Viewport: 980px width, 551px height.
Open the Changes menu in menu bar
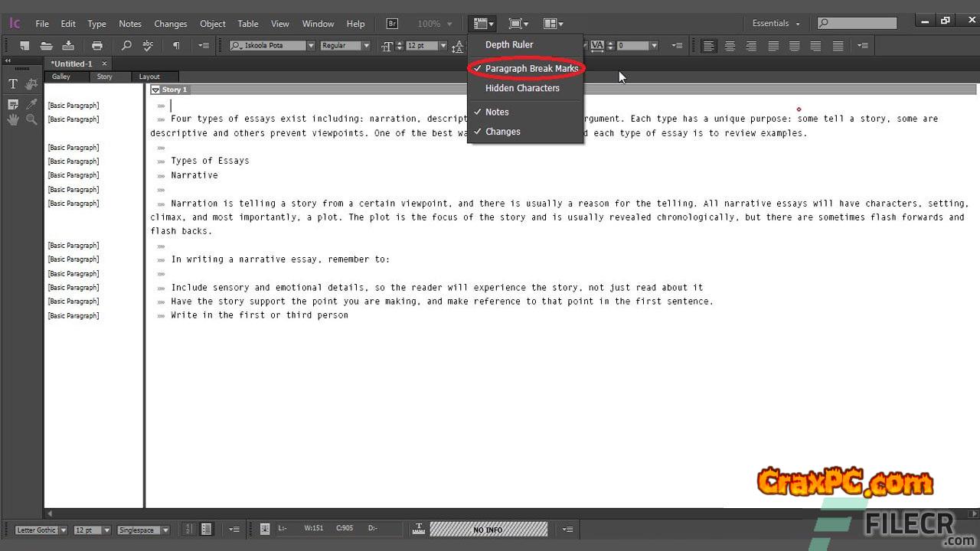(170, 24)
